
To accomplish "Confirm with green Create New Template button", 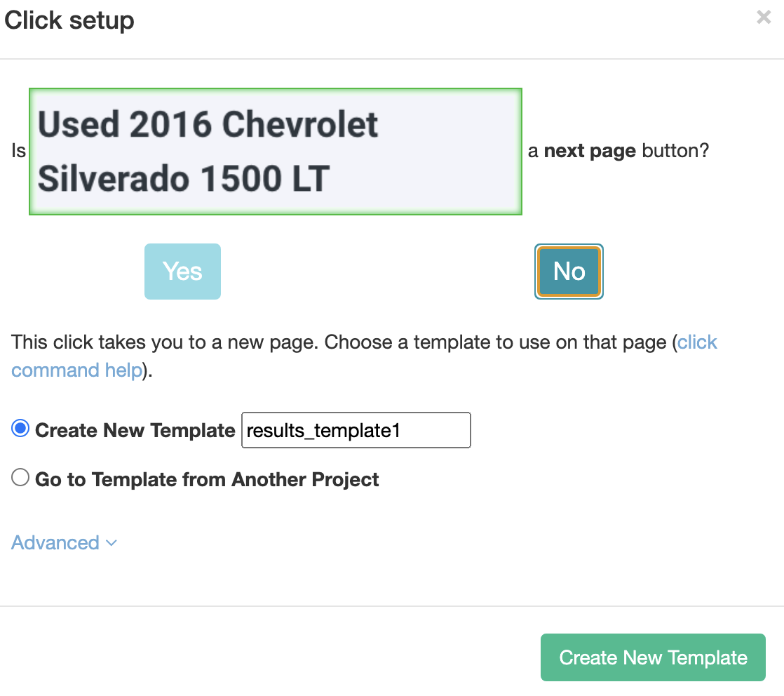I will (x=653, y=657).
